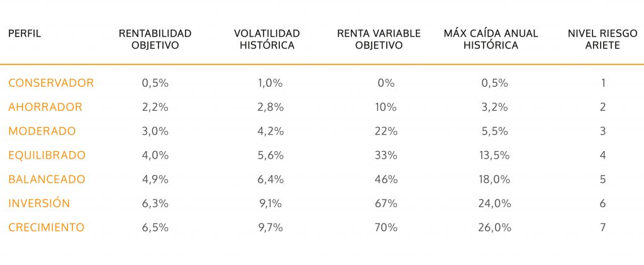The width and height of the screenshot is (644, 265).
Task: Open the CRECIMIENTO profile
Action: (47, 227)
